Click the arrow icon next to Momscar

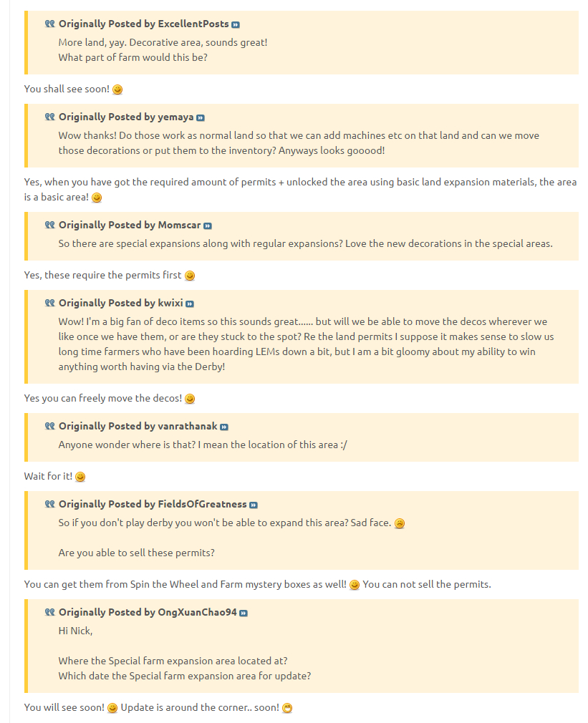(208, 225)
